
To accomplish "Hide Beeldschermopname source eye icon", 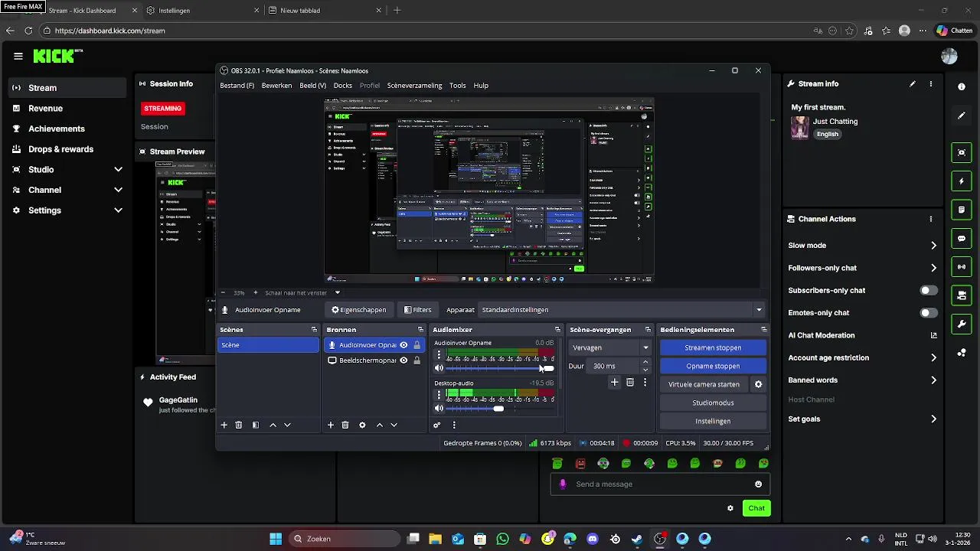I will 403,360.
